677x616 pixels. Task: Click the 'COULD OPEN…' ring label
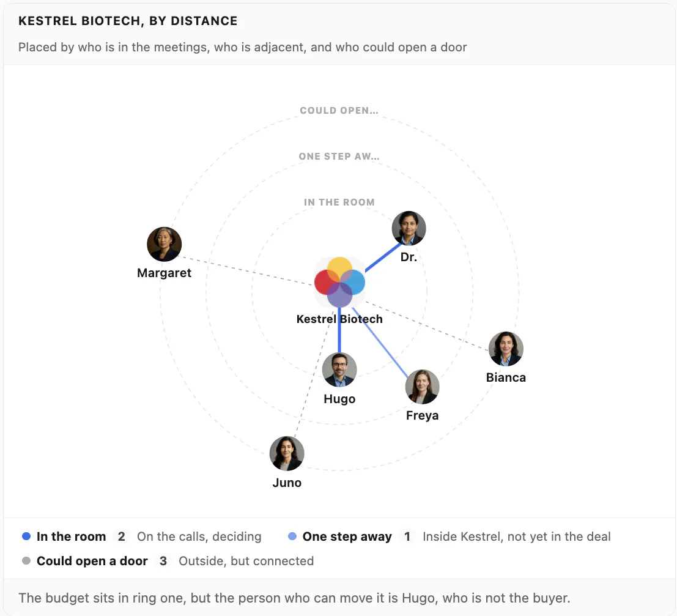(339, 111)
